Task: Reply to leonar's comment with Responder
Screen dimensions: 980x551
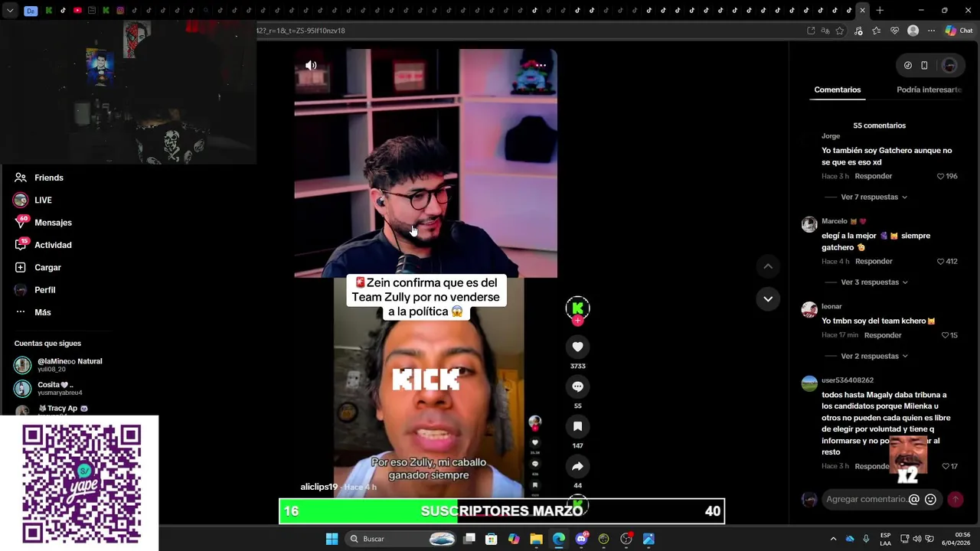Action: coord(883,335)
